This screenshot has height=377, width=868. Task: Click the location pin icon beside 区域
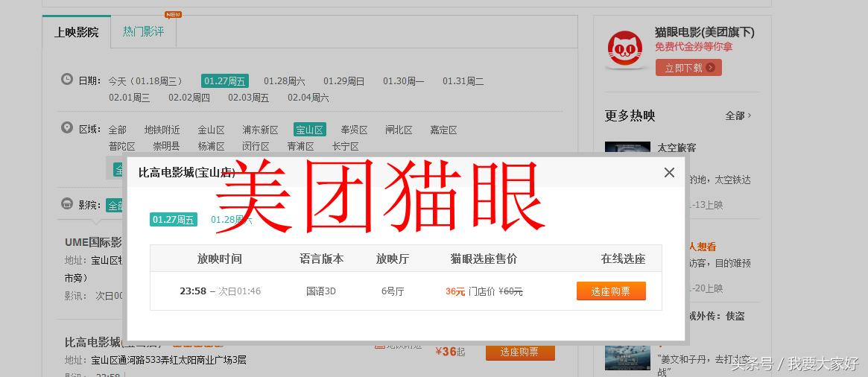pyautogui.click(x=66, y=128)
